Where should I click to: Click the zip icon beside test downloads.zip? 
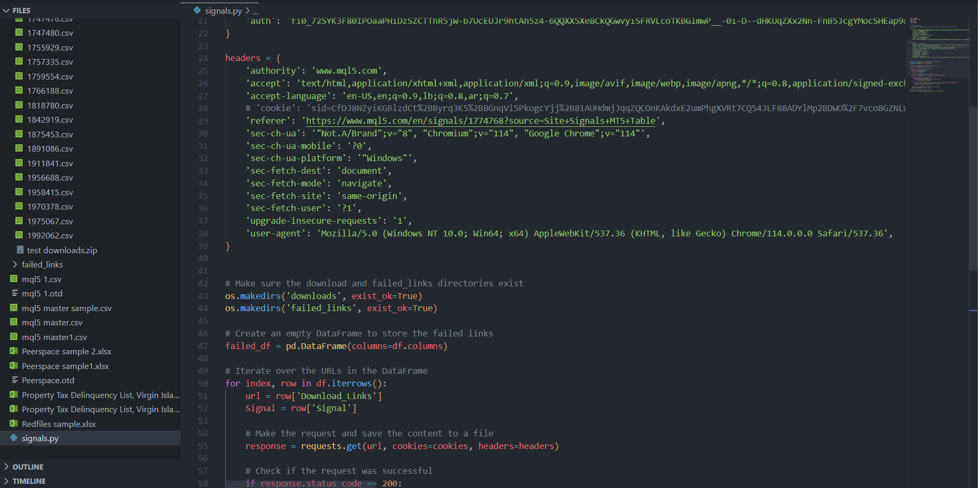pos(20,250)
